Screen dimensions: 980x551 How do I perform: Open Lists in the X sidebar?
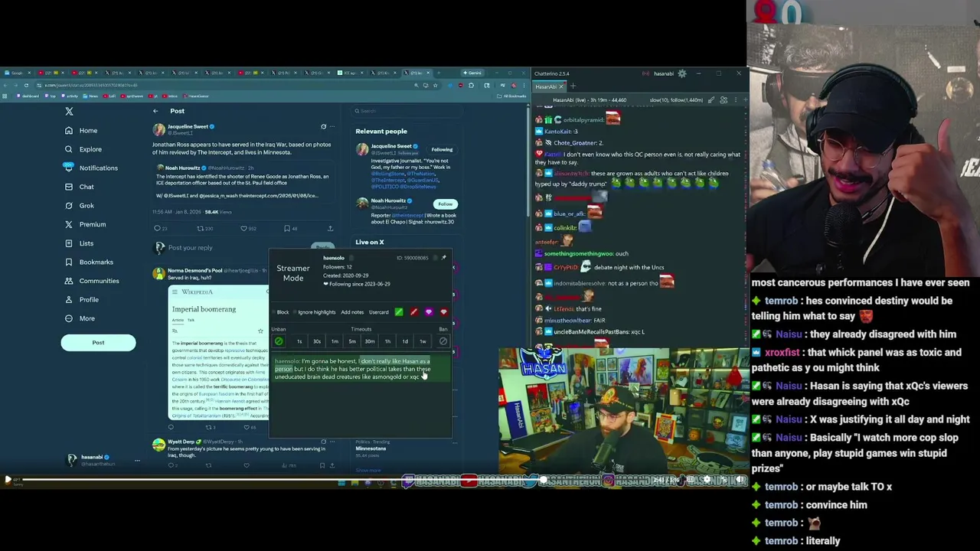78,243
